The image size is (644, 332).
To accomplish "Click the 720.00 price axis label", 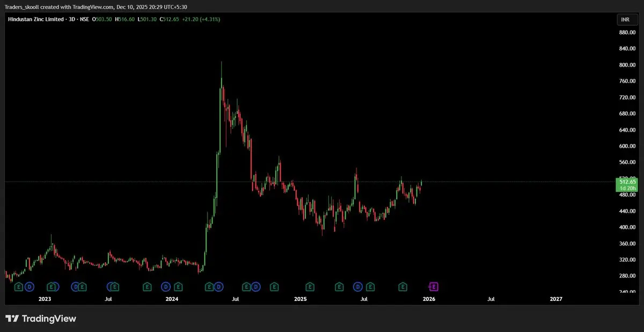I will (x=627, y=97).
